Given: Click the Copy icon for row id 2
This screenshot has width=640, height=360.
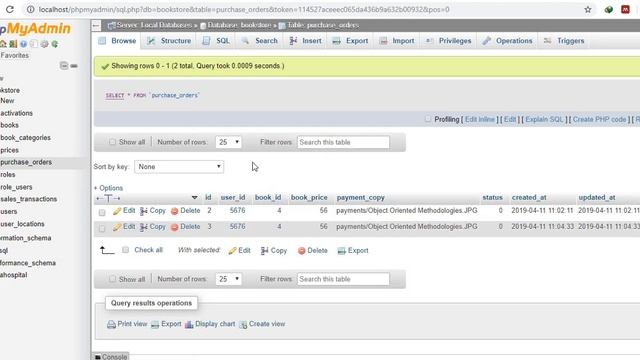Looking at the screenshot, I should coord(144,211).
